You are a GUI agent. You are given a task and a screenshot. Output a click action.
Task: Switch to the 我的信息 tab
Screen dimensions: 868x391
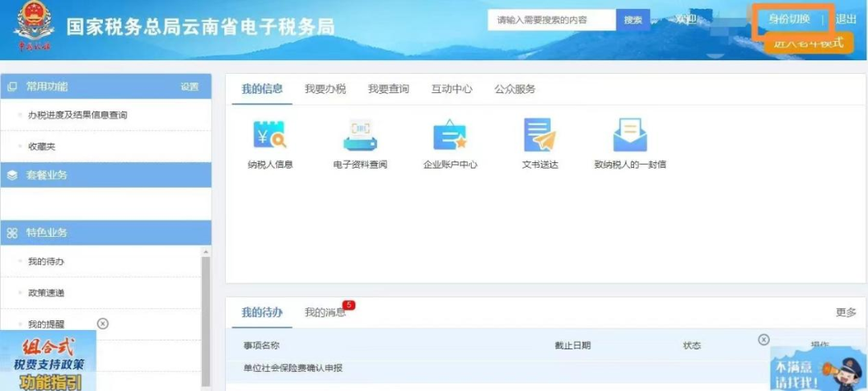coord(262,89)
